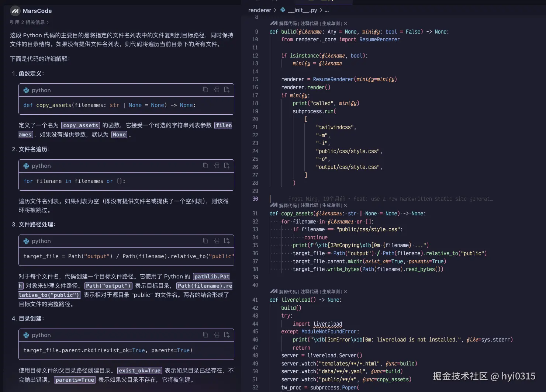Screen dimensions: 546x392
Task: Insert target_file.parent.mkdir snippet at cursor
Action: pyautogui.click(x=217, y=335)
